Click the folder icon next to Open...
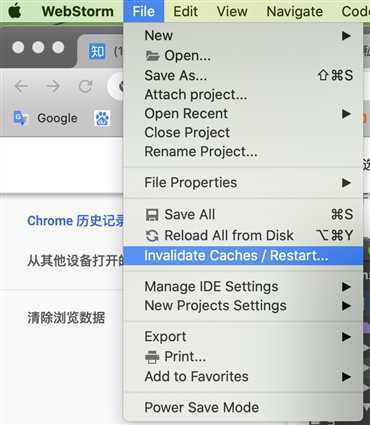The image size is (370, 425). pyautogui.click(x=152, y=56)
